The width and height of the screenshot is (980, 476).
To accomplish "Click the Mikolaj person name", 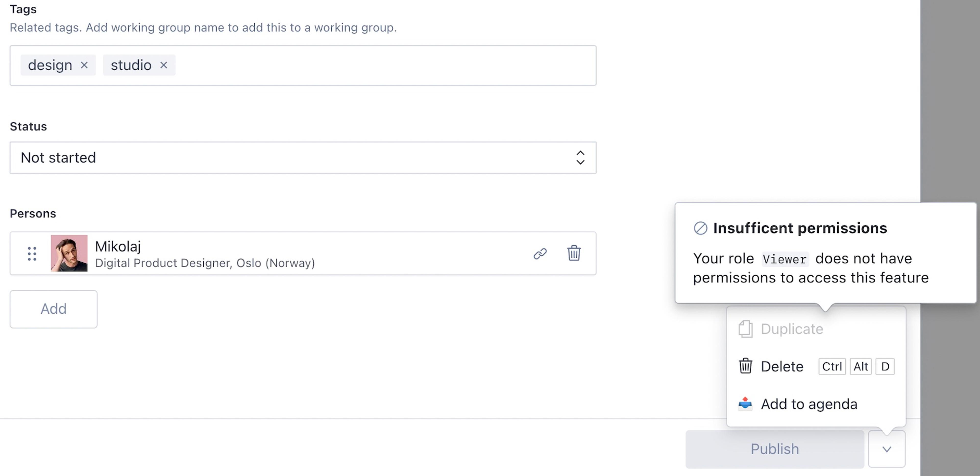I will (118, 246).
